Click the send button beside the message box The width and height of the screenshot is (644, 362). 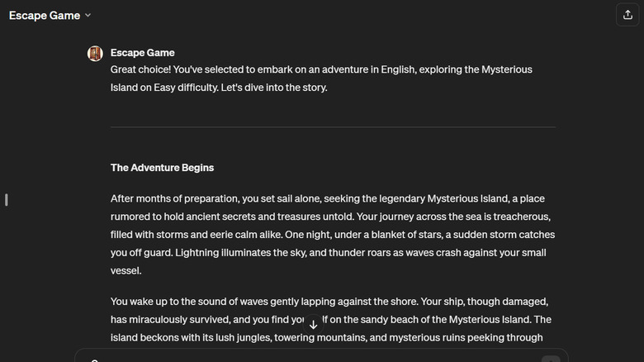tap(551, 359)
